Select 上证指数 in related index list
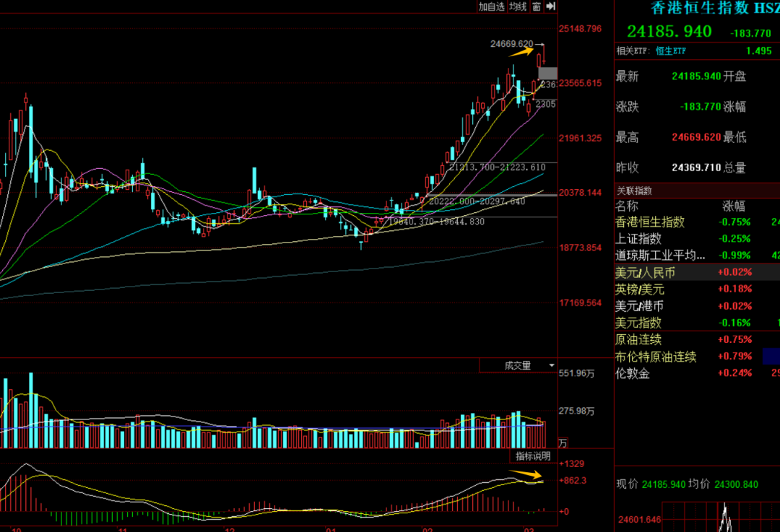This screenshot has width=780, height=532. click(x=638, y=239)
